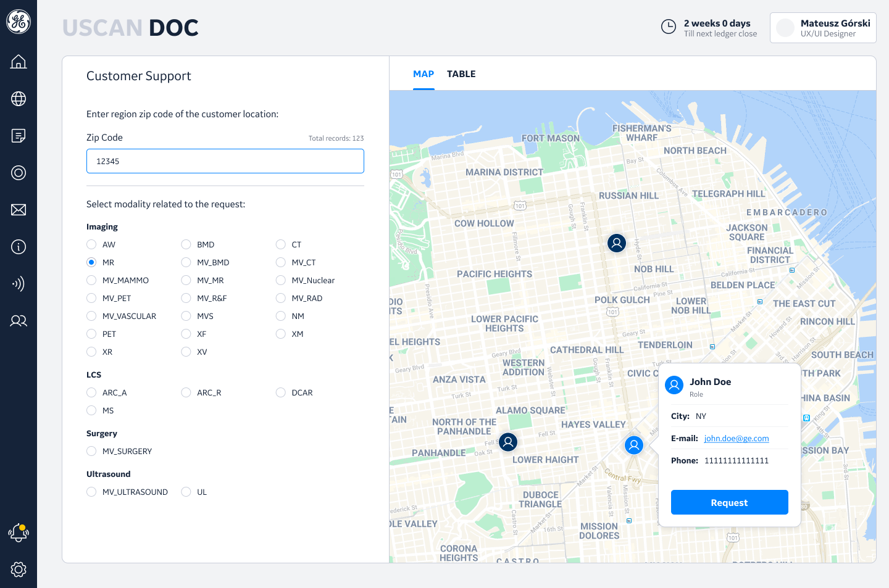Click the envelope mail icon
The width and height of the screenshot is (889, 588).
(19, 210)
